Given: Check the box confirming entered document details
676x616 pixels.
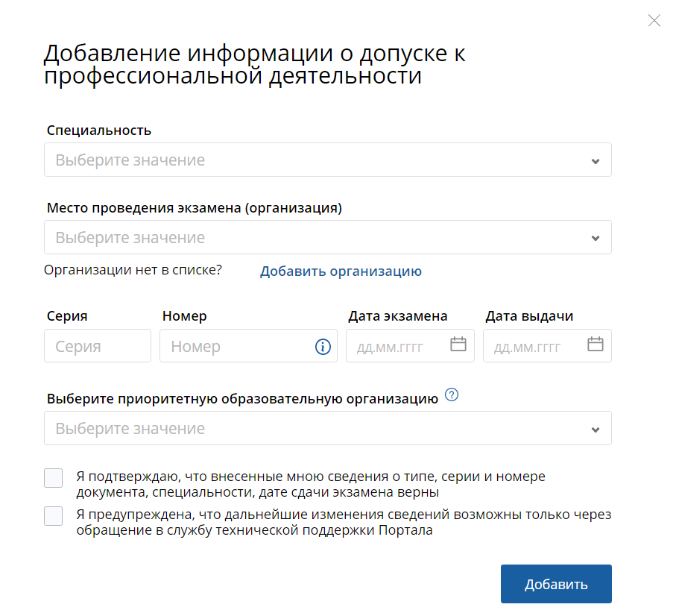Looking at the screenshot, I should [x=53, y=477].
